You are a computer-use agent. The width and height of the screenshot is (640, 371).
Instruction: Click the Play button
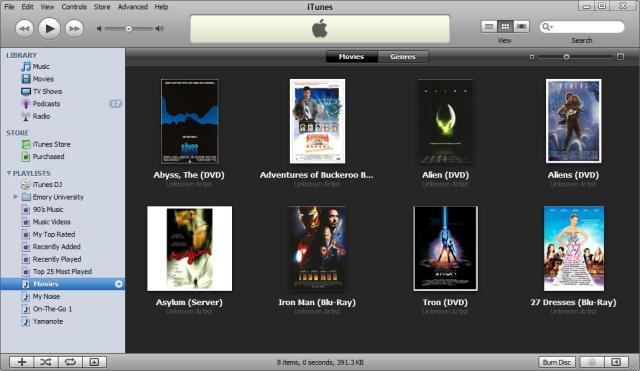49,29
